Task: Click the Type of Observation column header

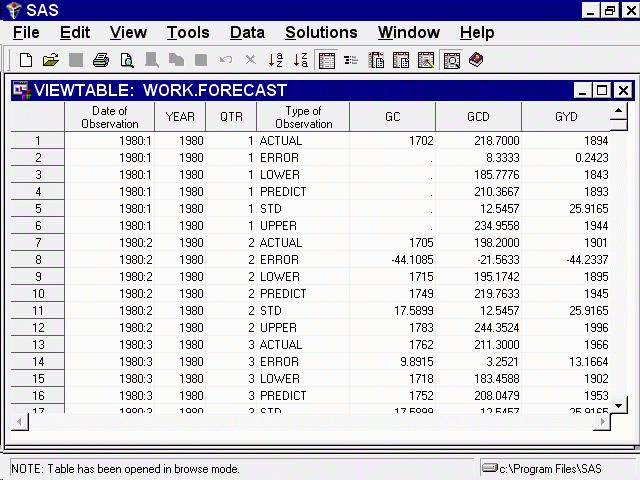Action: (x=303, y=117)
